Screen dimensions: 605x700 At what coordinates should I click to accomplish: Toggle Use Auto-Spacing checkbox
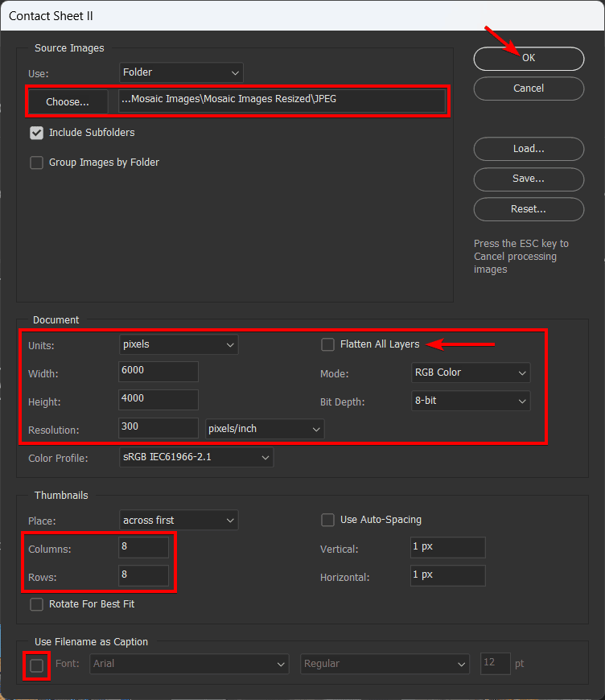pos(328,520)
